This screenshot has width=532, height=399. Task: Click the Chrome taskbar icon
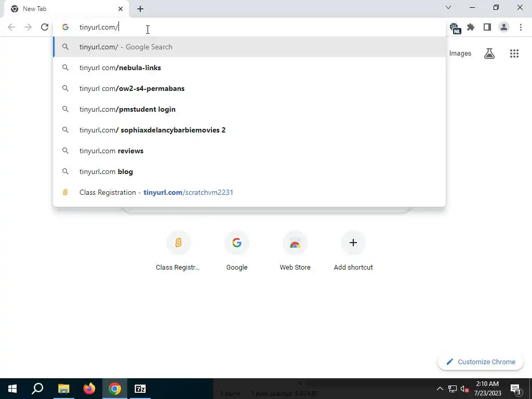[115, 389]
